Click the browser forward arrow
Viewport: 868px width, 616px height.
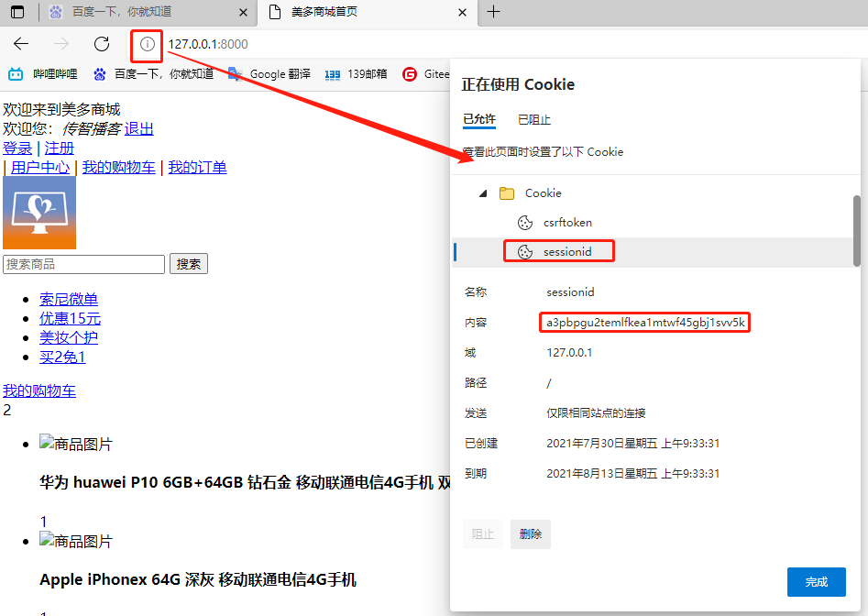click(x=61, y=44)
